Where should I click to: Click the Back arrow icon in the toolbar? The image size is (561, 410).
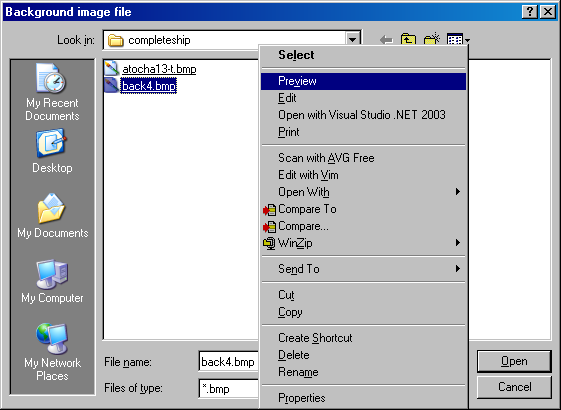[x=386, y=40]
